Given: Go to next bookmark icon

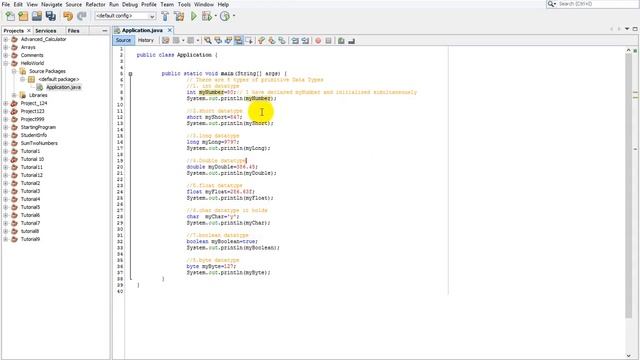Looking at the screenshot, I should (271, 40).
